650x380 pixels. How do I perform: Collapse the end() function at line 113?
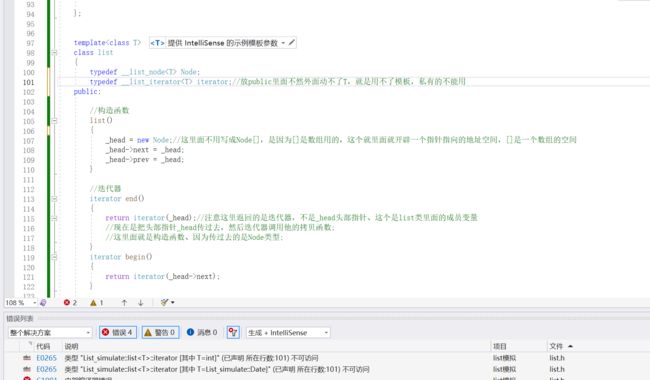pos(54,199)
